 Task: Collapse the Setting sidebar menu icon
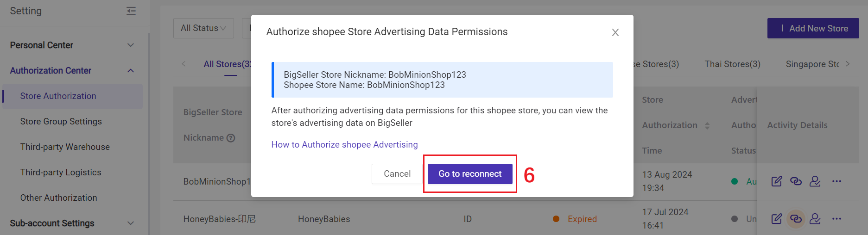131,11
